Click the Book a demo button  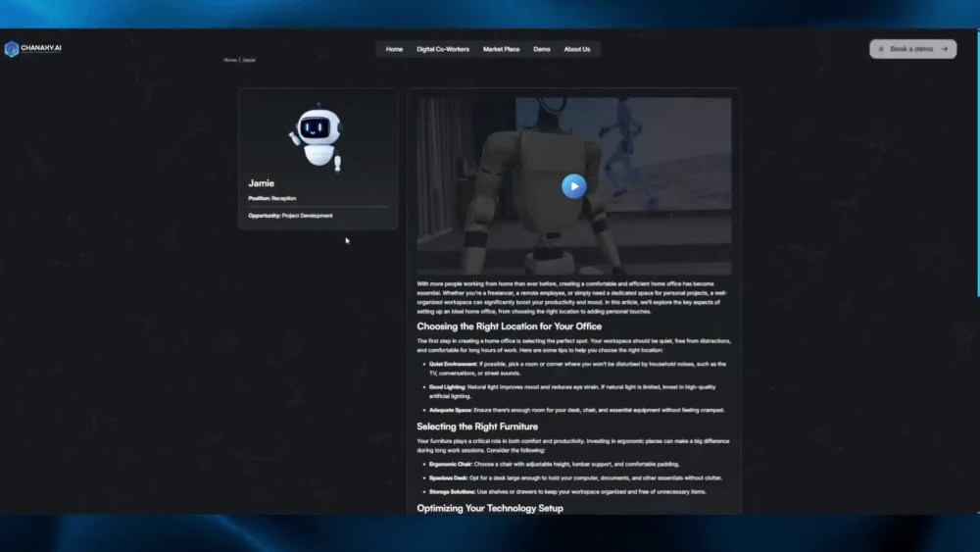tap(912, 49)
